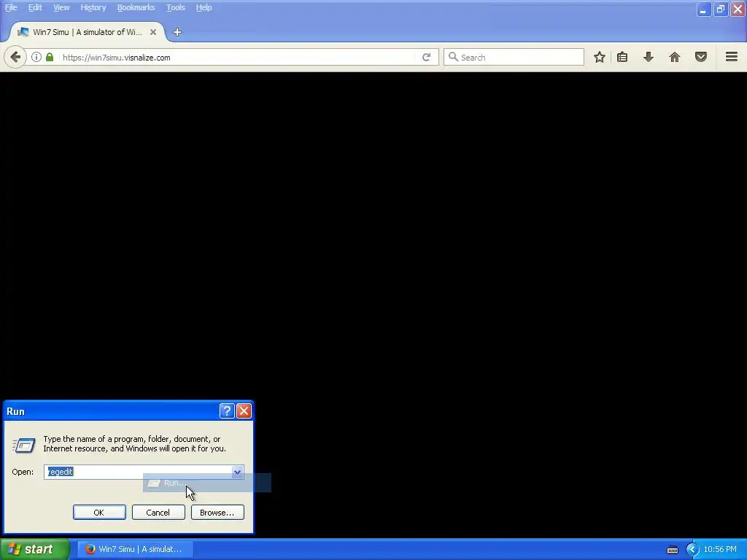Open the View menu
Viewport: 747px width, 560px height.
point(61,7)
